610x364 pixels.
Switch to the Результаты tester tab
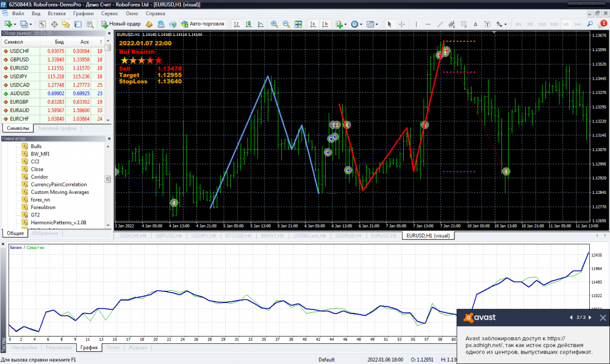coord(59,348)
